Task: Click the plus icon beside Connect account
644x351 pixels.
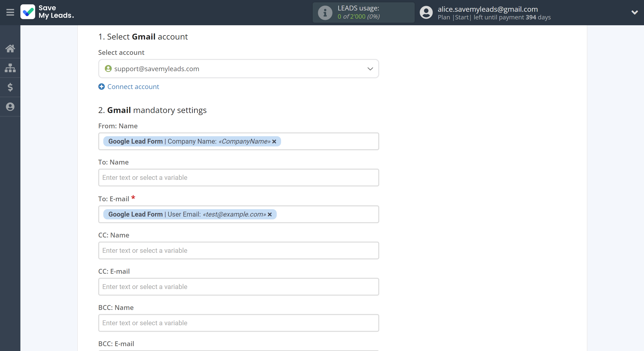Action: coord(102,87)
